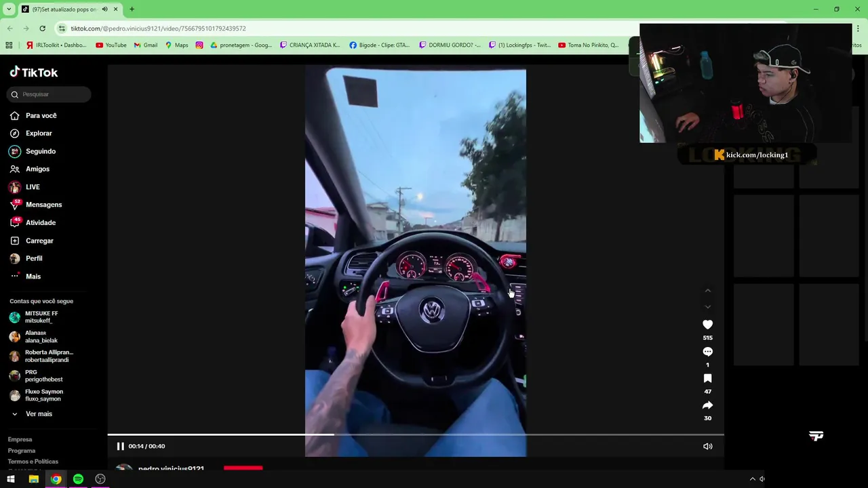The image size is (868, 488).
Task: Open the Mais menu
Action: [x=25, y=277]
